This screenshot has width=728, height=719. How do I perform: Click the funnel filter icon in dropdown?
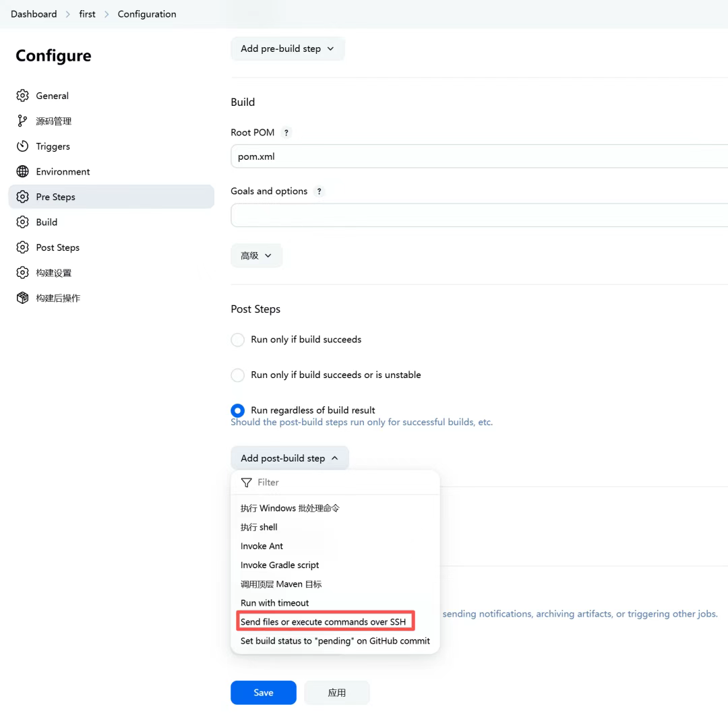[x=247, y=482]
